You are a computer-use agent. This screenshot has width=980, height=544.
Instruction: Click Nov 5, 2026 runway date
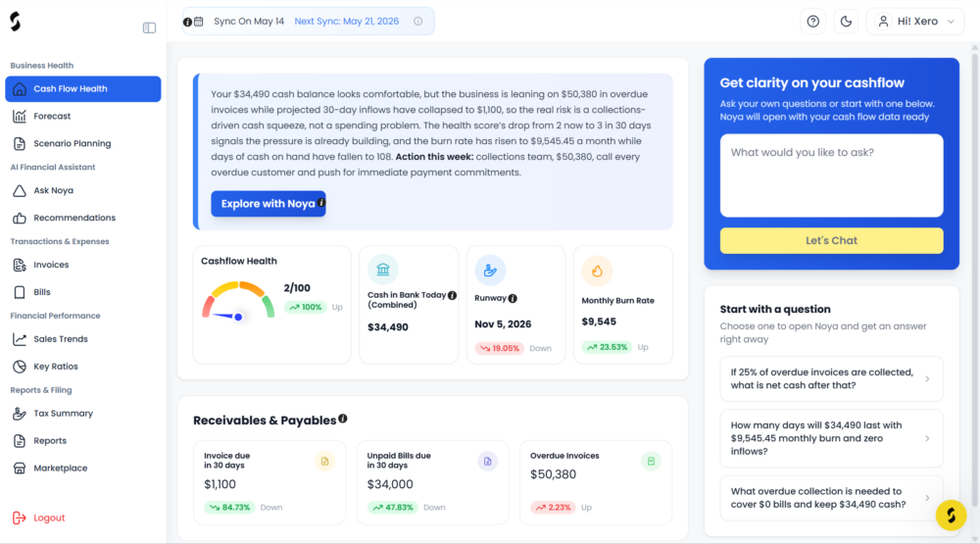tap(503, 323)
